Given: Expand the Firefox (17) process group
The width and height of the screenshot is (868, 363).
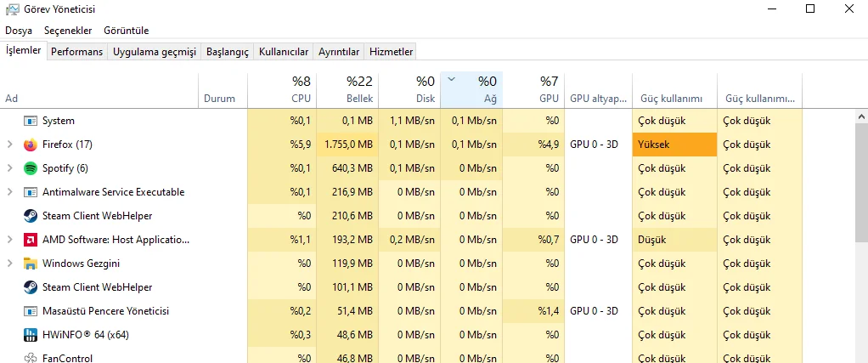Looking at the screenshot, I should click(x=9, y=145).
